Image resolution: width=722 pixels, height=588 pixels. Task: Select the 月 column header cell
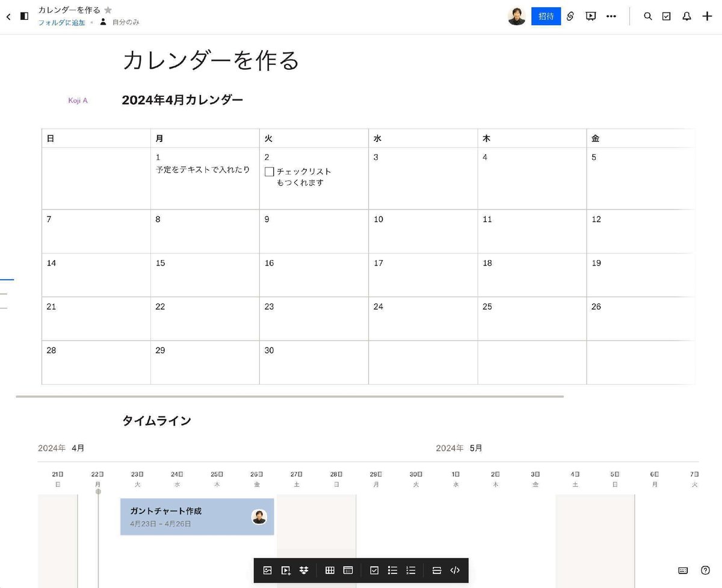(x=205, y=138)
